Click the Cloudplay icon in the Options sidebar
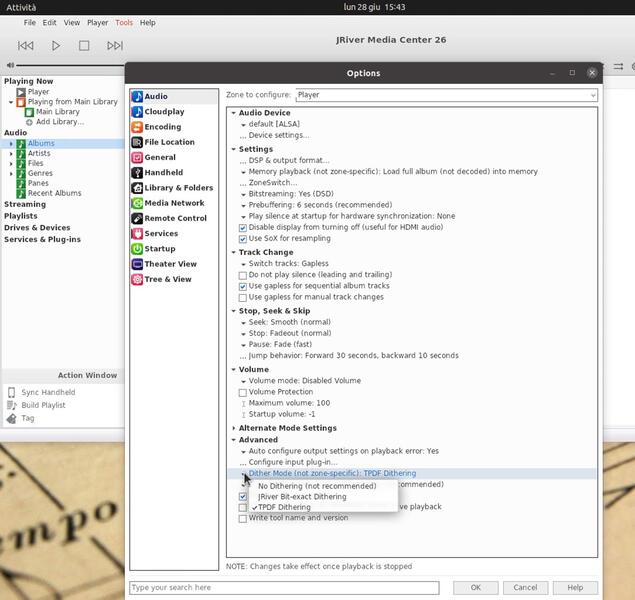Image resolution: width=635 pixels, height=600 pixels. click(x=138, y=112)
